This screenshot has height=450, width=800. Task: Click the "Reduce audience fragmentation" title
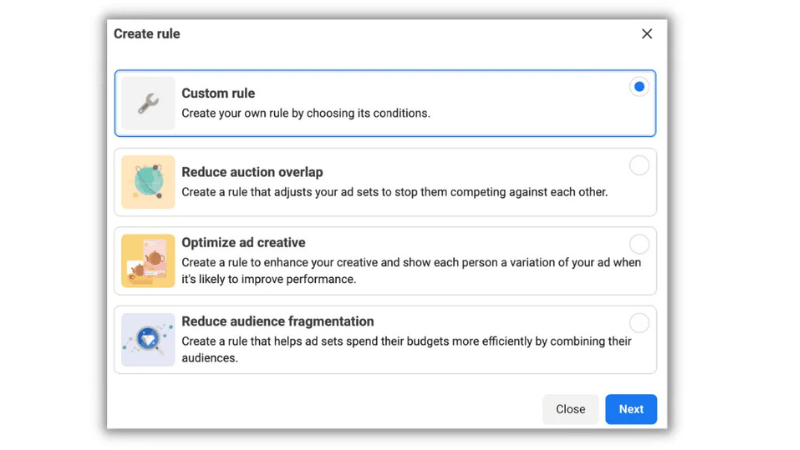pyautogui.click(x=277, y=321)
